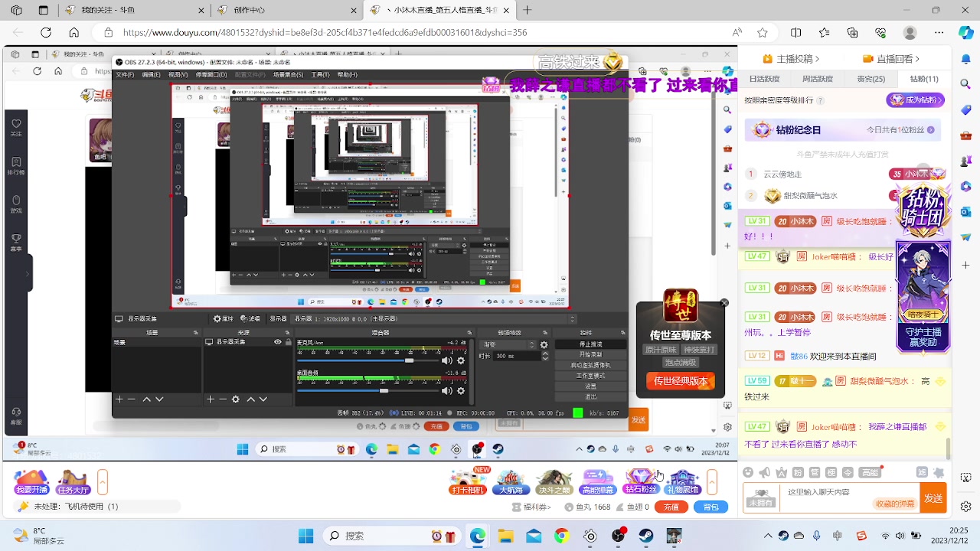Open the 文件(F) menu in OBS

pyautogui.click(x=125, y=74)
